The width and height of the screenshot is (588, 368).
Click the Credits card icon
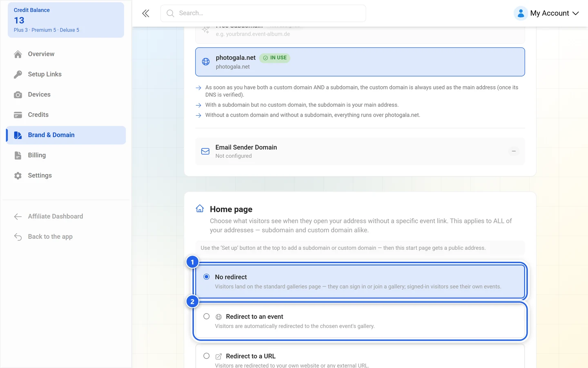(x=18, y=115)
